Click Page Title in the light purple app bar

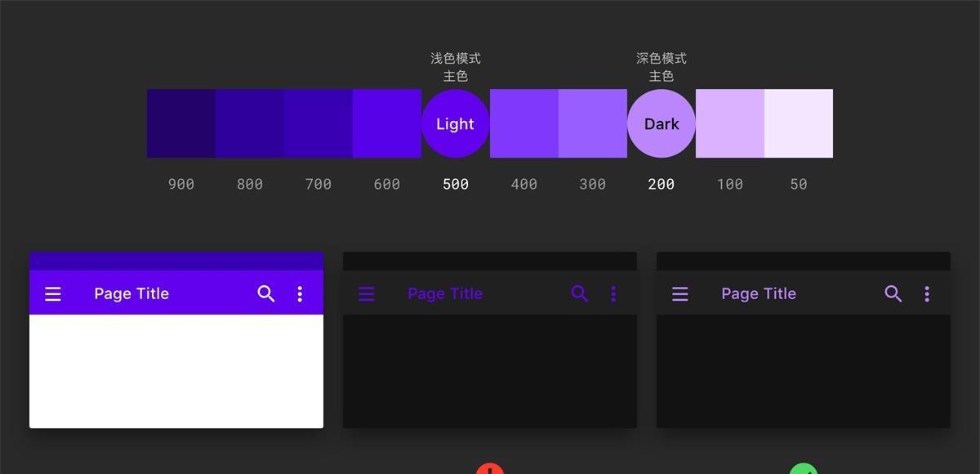(131, 293)
